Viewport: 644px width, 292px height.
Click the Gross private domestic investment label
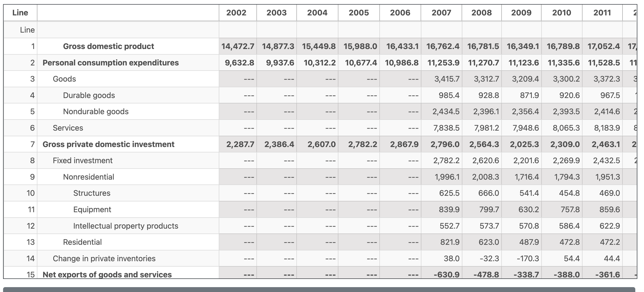pyautogui.click(x=109, y=144)
